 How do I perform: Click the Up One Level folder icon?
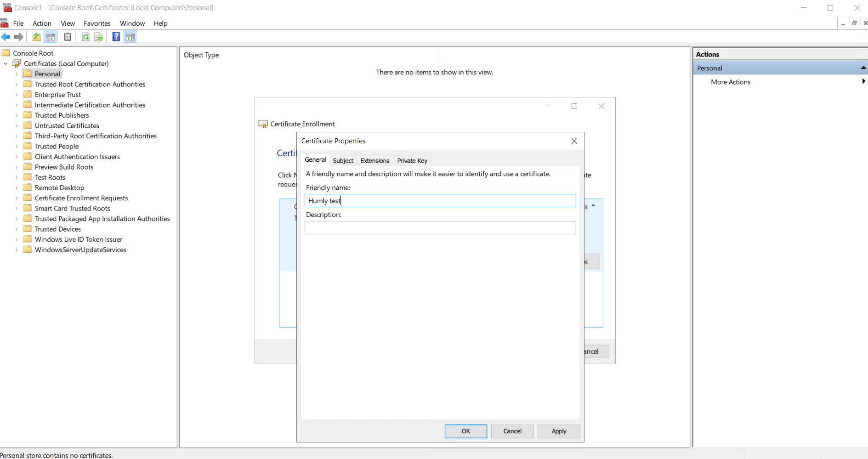36,37
